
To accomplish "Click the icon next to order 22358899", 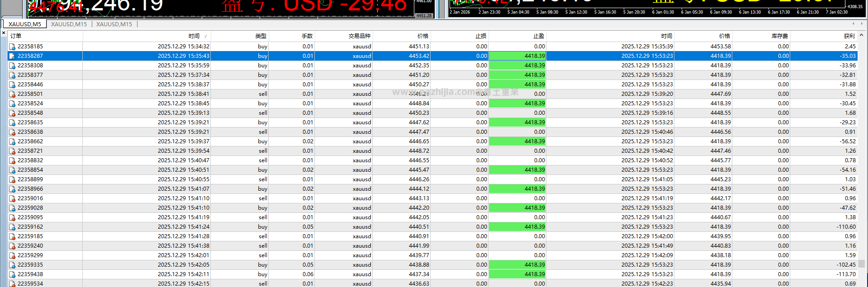I will (x=12, y=179).
